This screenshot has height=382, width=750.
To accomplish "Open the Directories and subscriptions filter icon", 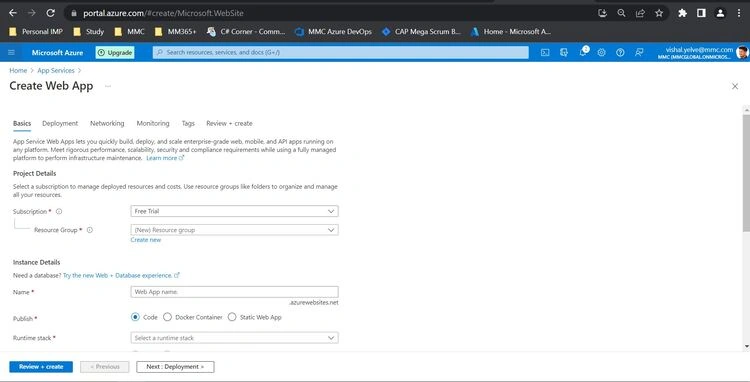I will pos(564,53).
